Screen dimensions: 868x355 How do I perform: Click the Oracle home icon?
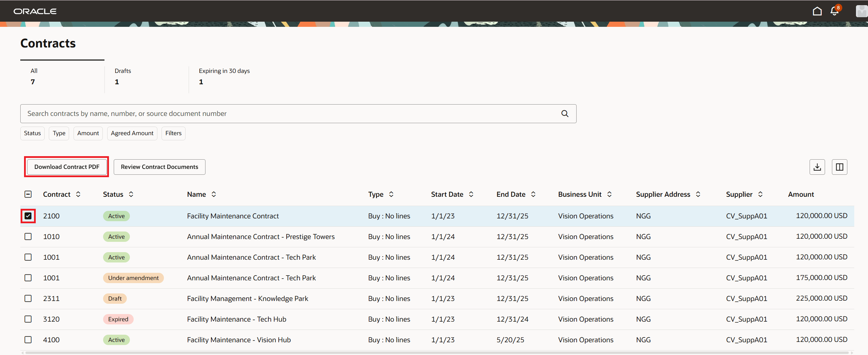tap(817, 11)
